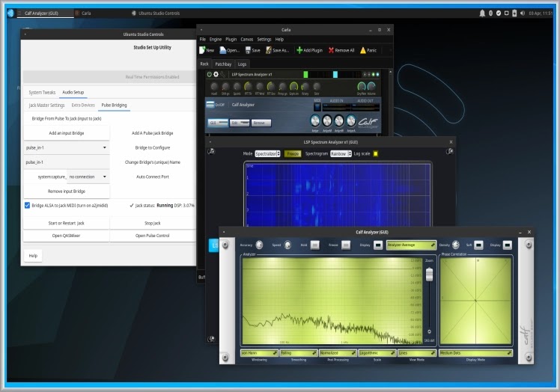Open Carla's Canvas menu

247,39
